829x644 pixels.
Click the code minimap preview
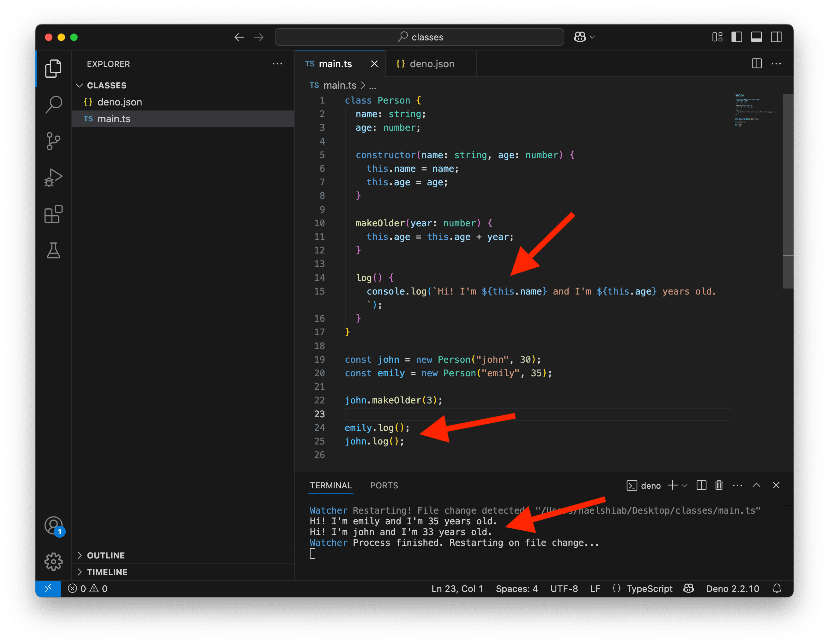[x=755, y=110]
